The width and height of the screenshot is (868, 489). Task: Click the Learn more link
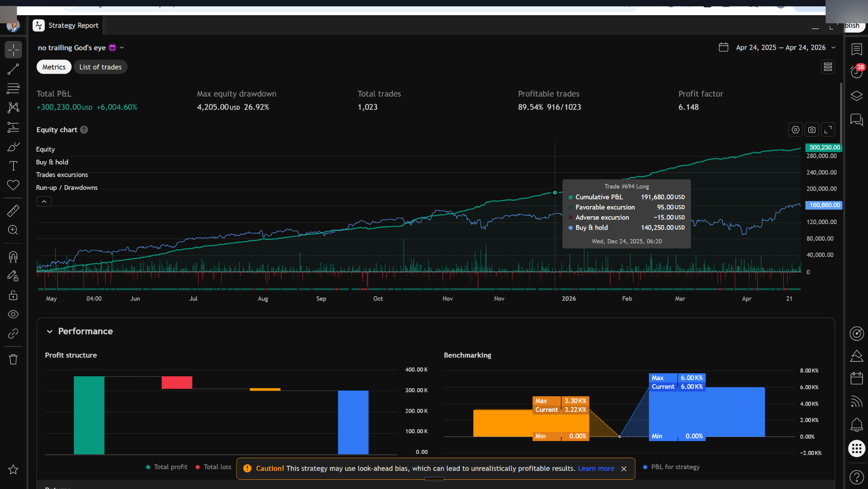595,468
